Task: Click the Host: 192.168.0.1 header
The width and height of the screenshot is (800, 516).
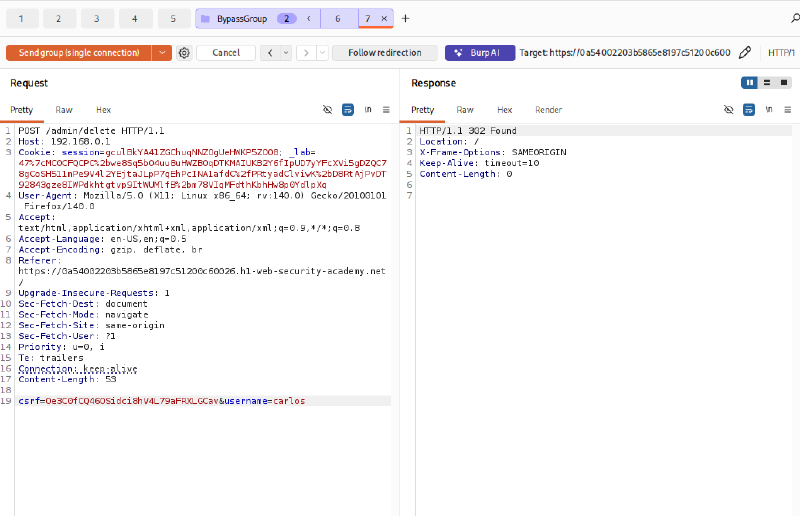Action: 64,141
